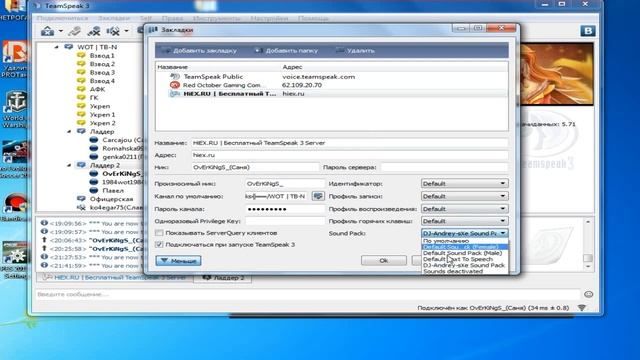This screenshot has width=640, height=360.
Task: Click into the Пароль канала password field
Action: click(x=284, y=209)
